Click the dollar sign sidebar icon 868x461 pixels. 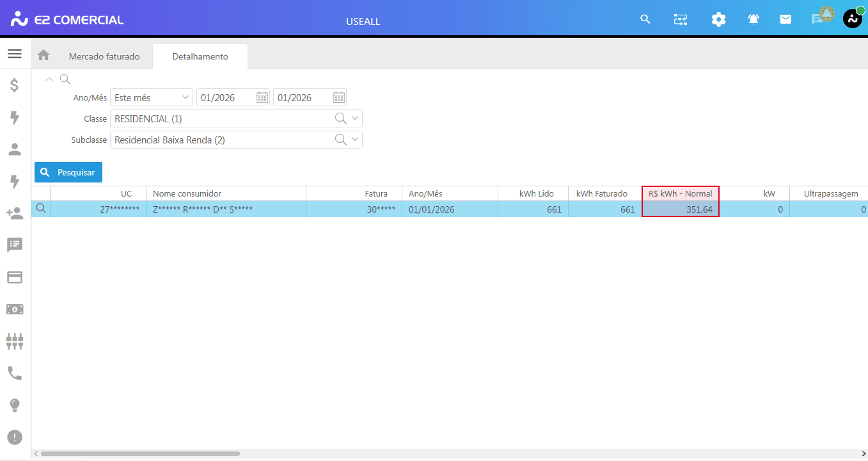(x=14, y=85)
